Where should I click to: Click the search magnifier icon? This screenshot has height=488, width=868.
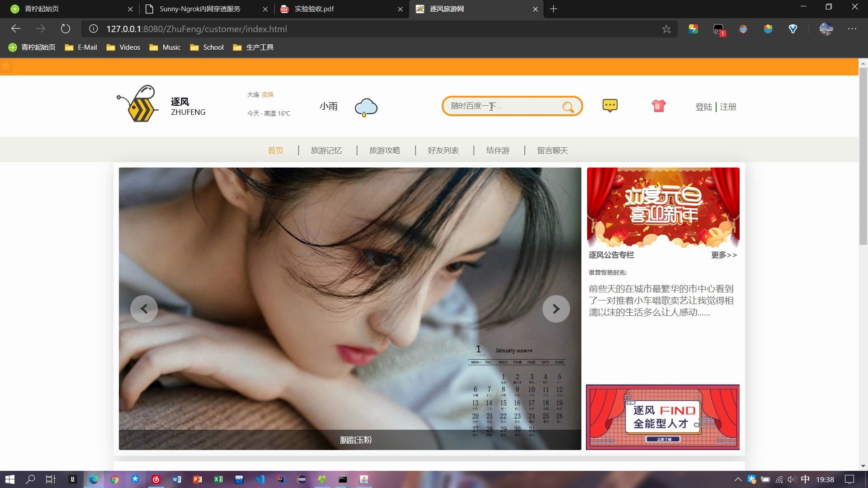pyautogui.click(x=568, y=106)
